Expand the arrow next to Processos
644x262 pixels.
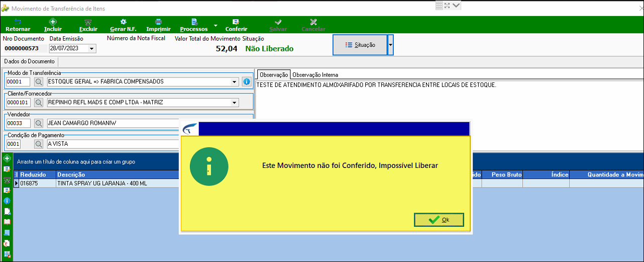[216, 25]
